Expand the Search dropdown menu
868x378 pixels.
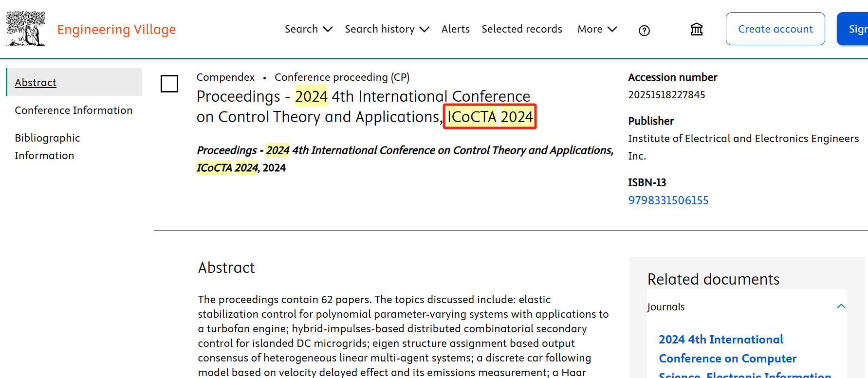point(309,29)
